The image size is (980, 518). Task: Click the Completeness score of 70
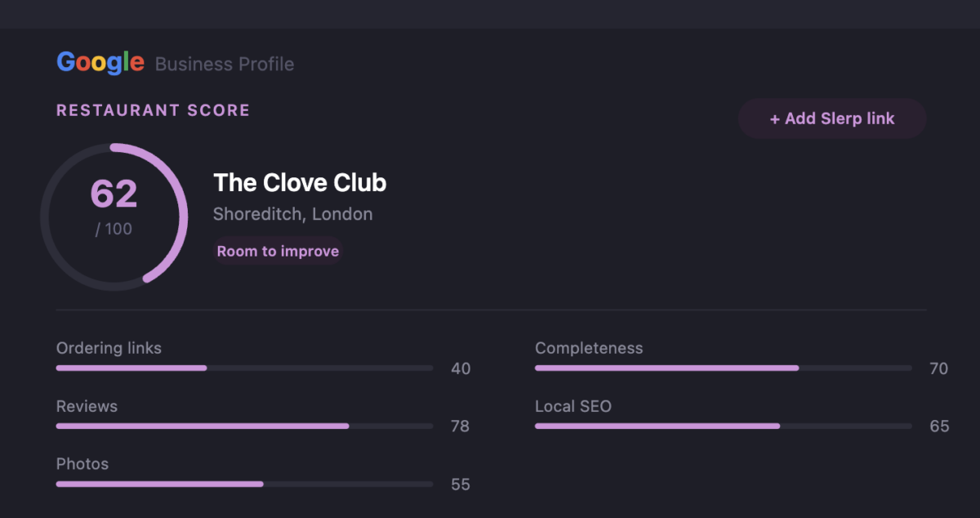939,368
